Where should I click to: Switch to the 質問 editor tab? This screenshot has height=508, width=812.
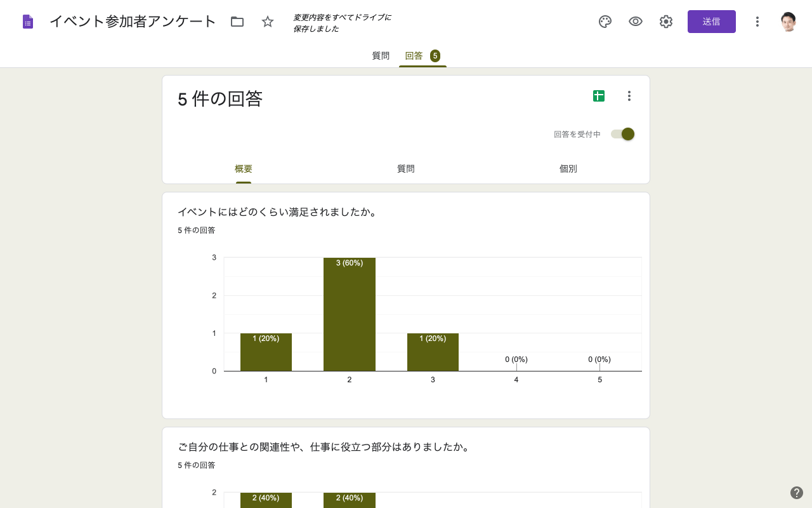point(381,56)
